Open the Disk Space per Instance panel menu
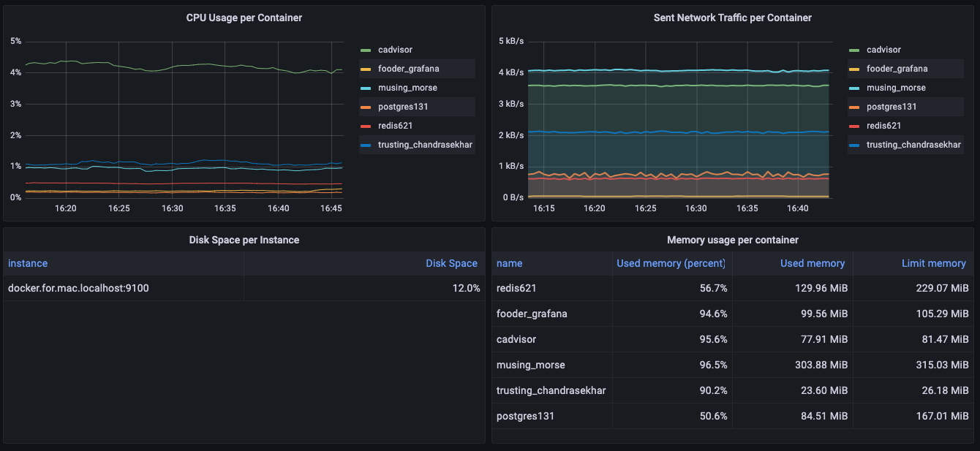Viewport: 980px width, 451px height. 244,240
